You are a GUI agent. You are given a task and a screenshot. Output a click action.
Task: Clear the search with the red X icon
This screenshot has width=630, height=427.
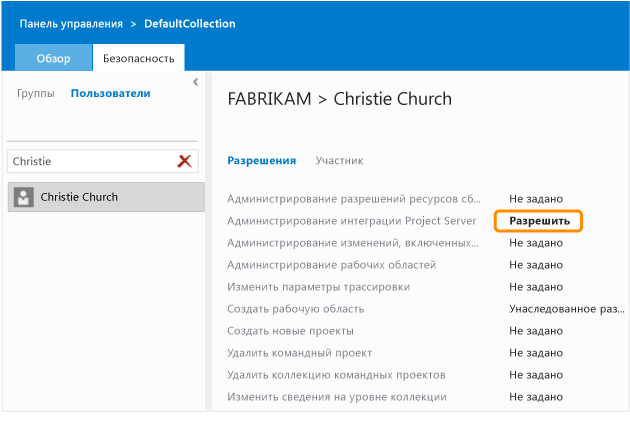pos(184,161)
